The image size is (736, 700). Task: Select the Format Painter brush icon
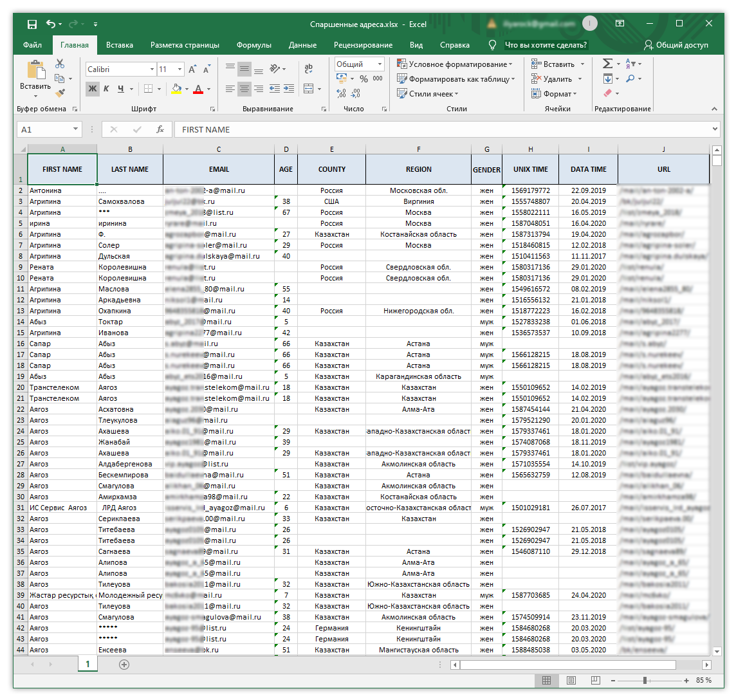[60, 93]
